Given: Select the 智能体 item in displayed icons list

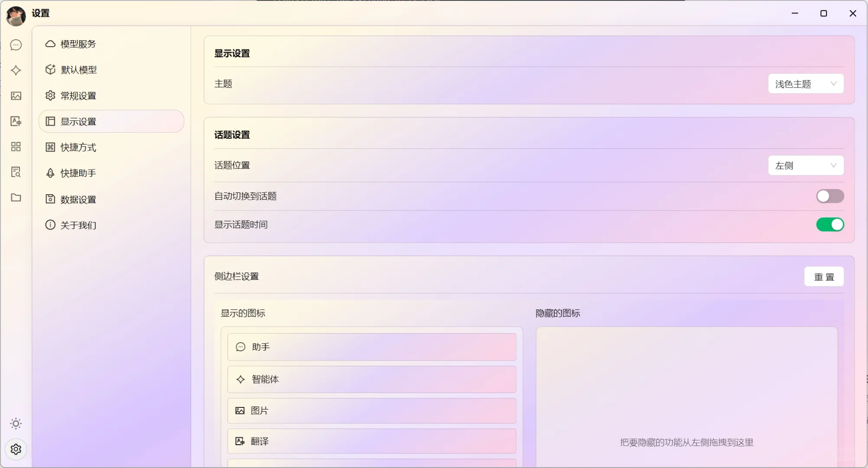Looking at the screenshot, I should coord(372,379).
